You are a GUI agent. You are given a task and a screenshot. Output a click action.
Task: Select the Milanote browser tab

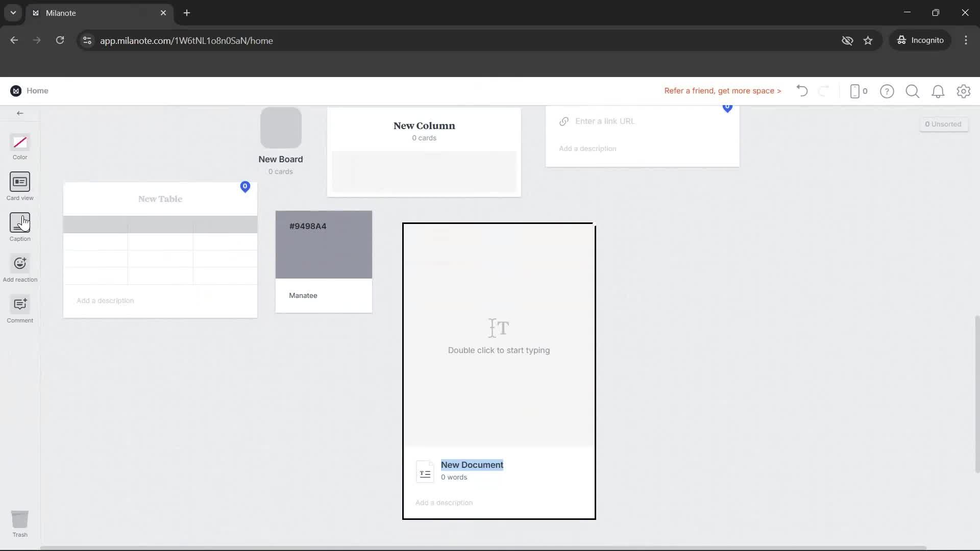pyautogui.click(x=77, y=13)
